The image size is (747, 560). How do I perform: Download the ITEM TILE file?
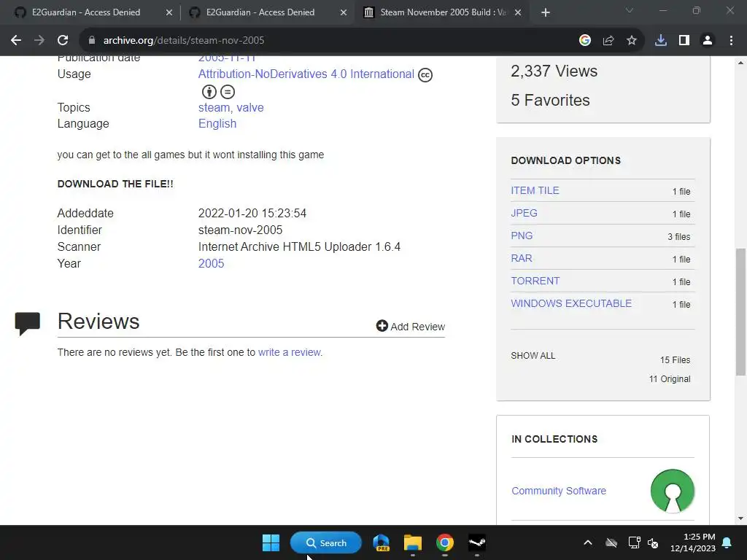coord(535,190)
